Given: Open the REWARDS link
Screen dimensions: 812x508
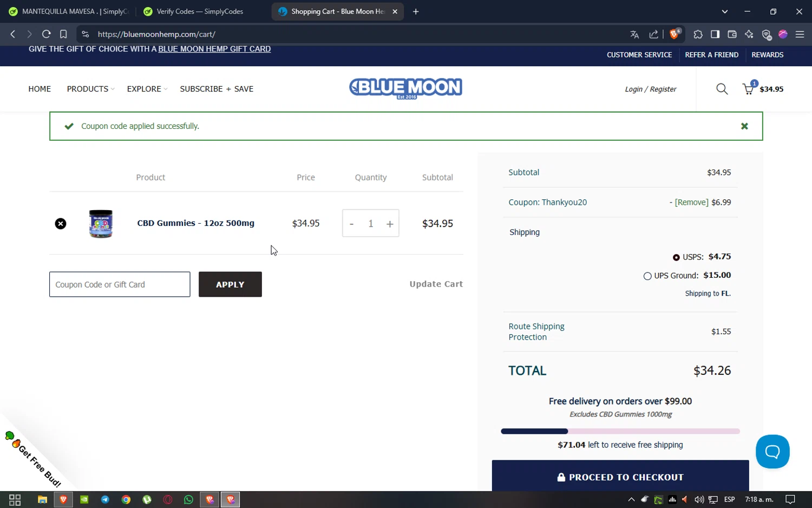Looking at the screenshot, I should click(x=768, y=55).
